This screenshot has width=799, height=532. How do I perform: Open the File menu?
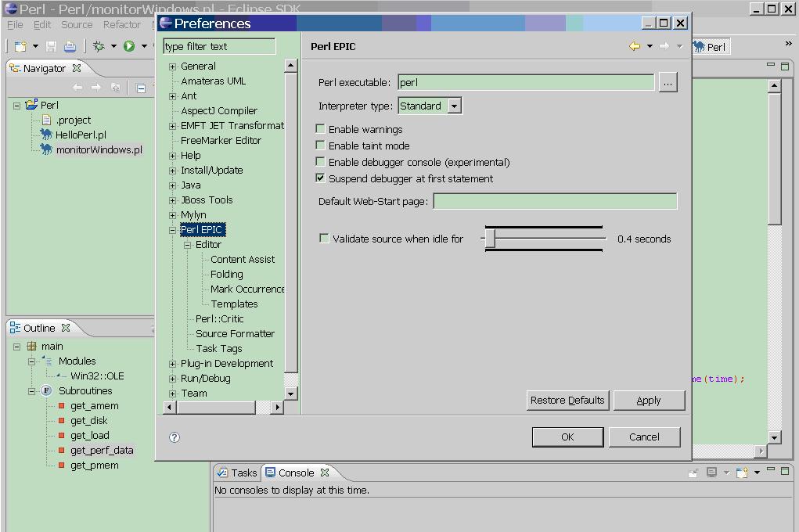(x=15, y=24)
